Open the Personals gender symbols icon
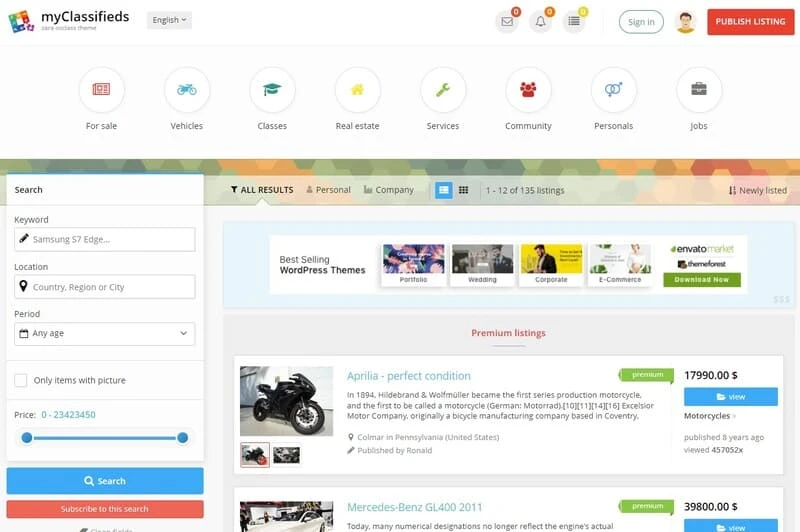 pyautogui.click(x=613, y=90)
